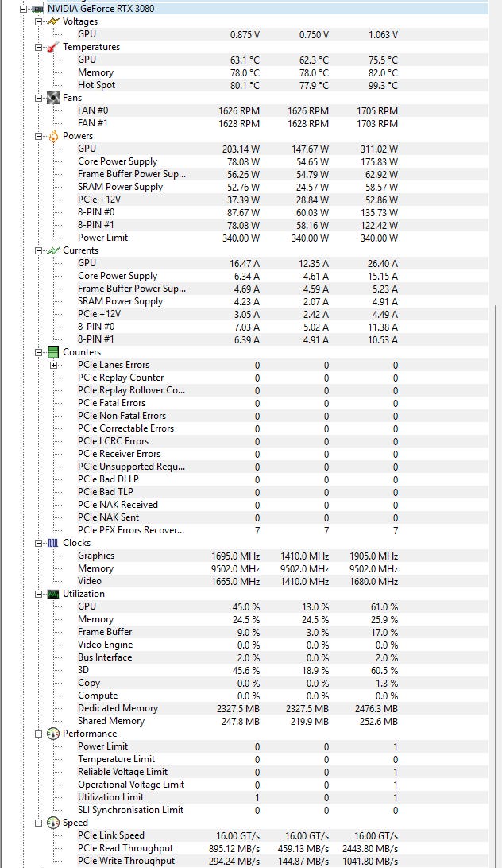Collapse the Clocks section
The image size is (502, 868).
pyautogui.click(x=38, y=543)
